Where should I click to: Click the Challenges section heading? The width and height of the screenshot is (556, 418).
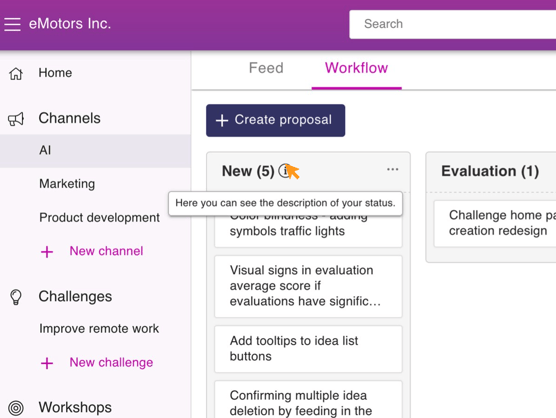75,296
